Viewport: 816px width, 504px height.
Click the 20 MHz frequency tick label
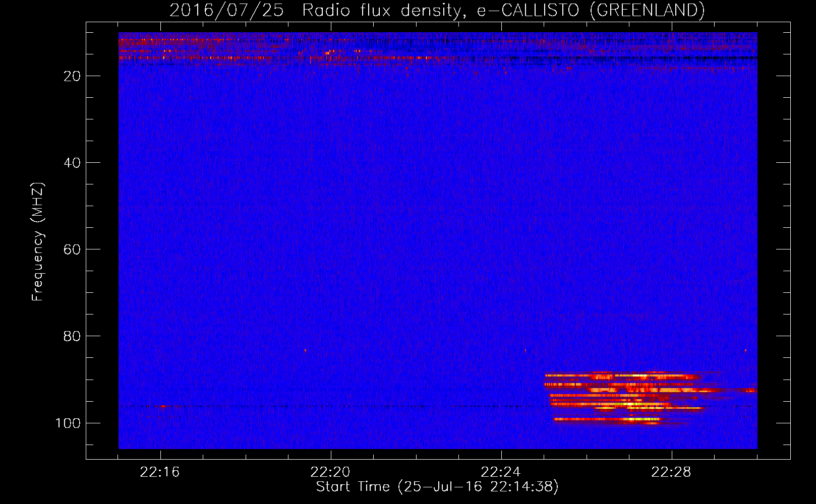tap(72, 76)
